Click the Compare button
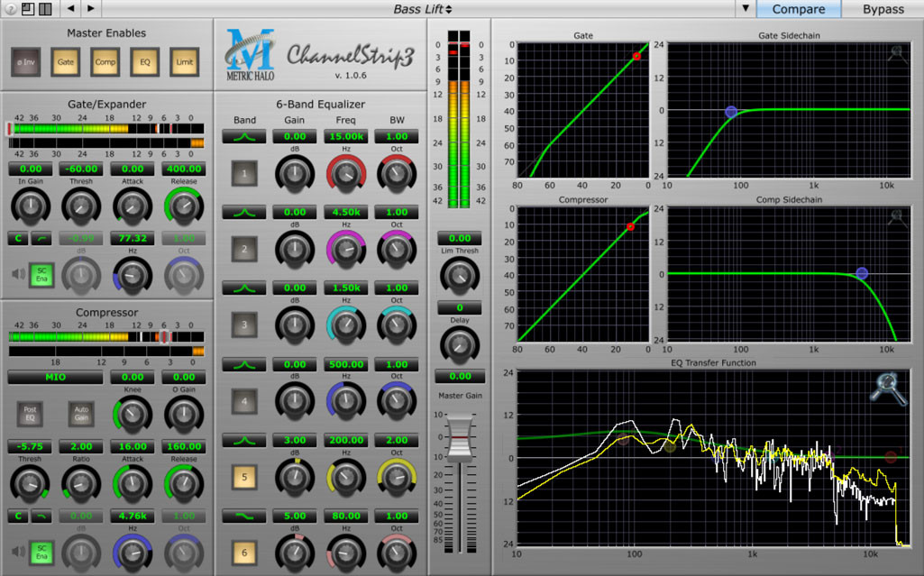924x576 pixels. pyautogui.click(x=798, y=9)
